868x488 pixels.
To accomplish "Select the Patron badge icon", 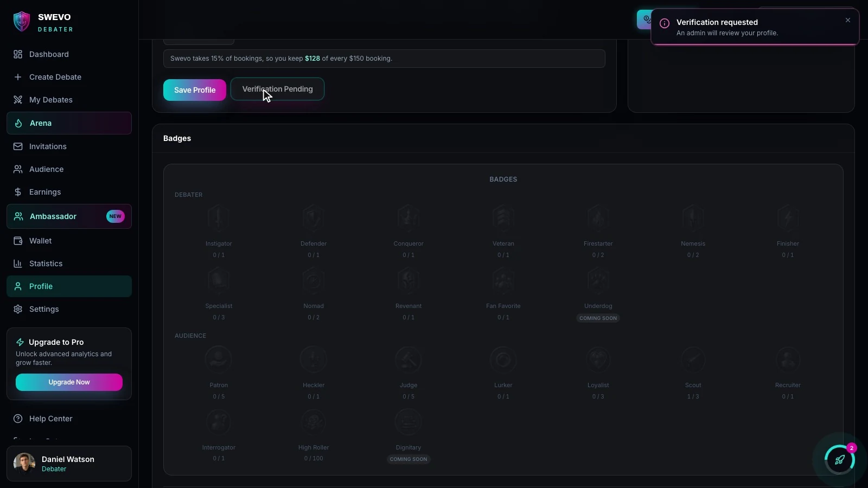I will tap(219, 360).
